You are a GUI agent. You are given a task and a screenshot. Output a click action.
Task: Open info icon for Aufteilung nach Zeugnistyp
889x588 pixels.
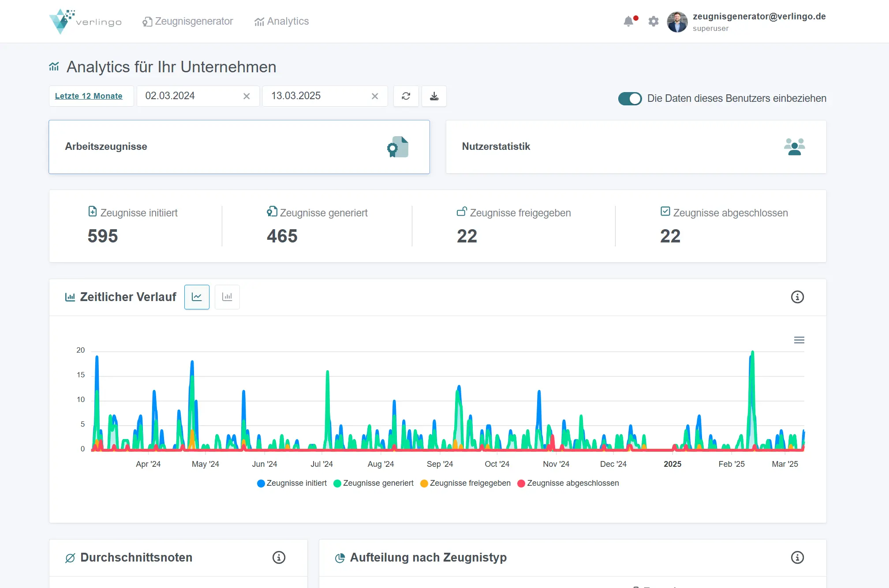797,558
